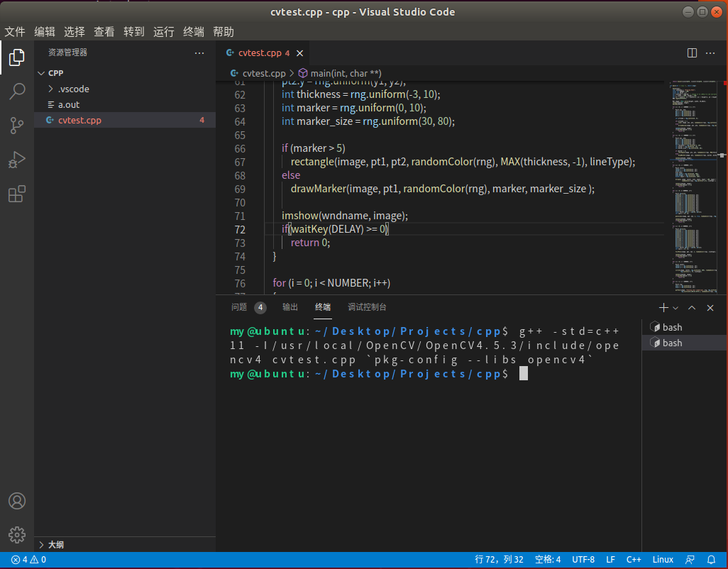
Task: Open notifications bell in status bar
Action: (711, 560)
